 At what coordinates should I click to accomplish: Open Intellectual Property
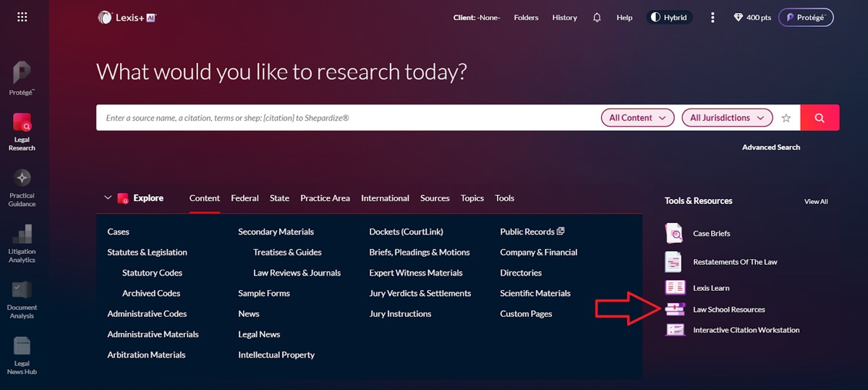[x=276, y=355]
